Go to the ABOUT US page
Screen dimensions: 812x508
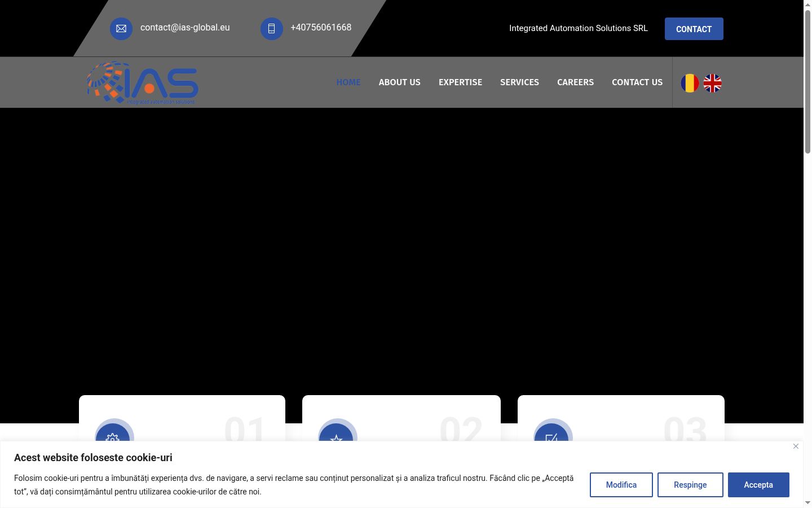click(400, 82)
